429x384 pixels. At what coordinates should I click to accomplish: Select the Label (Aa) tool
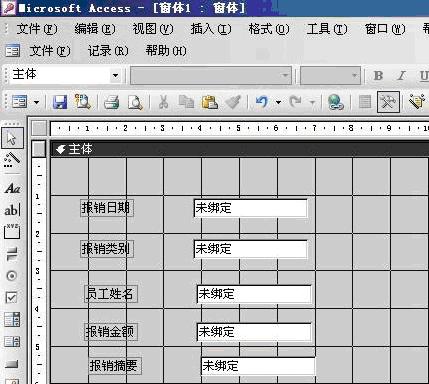pos(13,189)
